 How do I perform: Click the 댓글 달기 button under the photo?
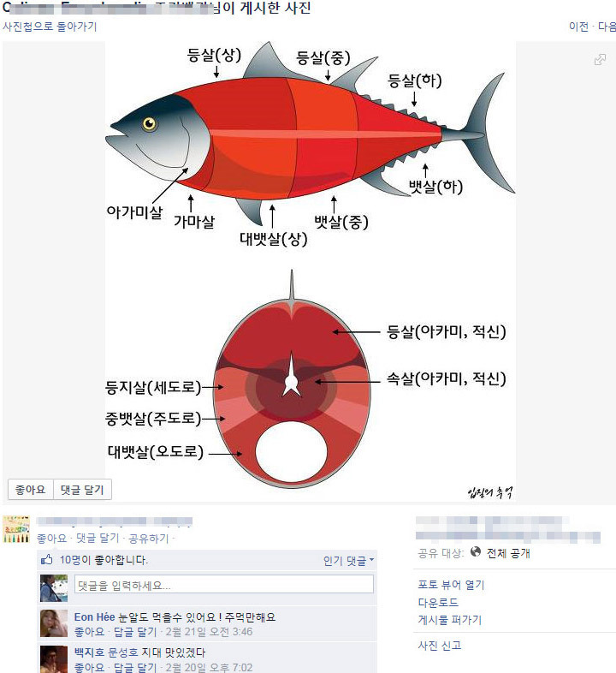(82, 490)
